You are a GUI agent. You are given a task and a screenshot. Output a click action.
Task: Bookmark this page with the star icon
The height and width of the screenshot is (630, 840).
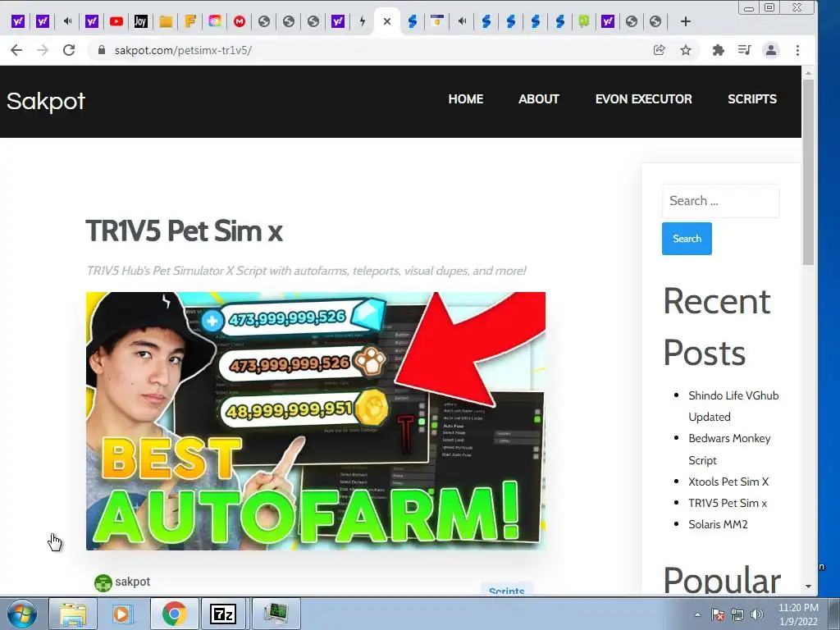point(686,50)
